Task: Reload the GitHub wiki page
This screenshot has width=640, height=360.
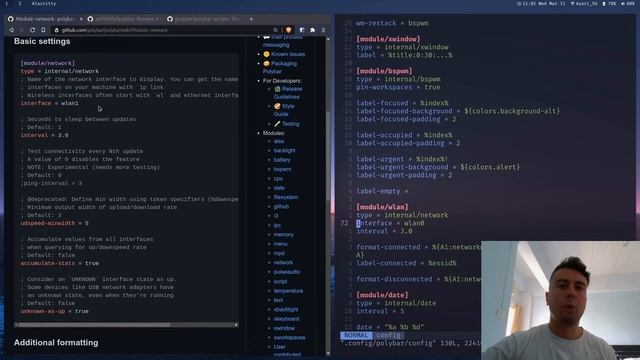Action: pos(32,30)
